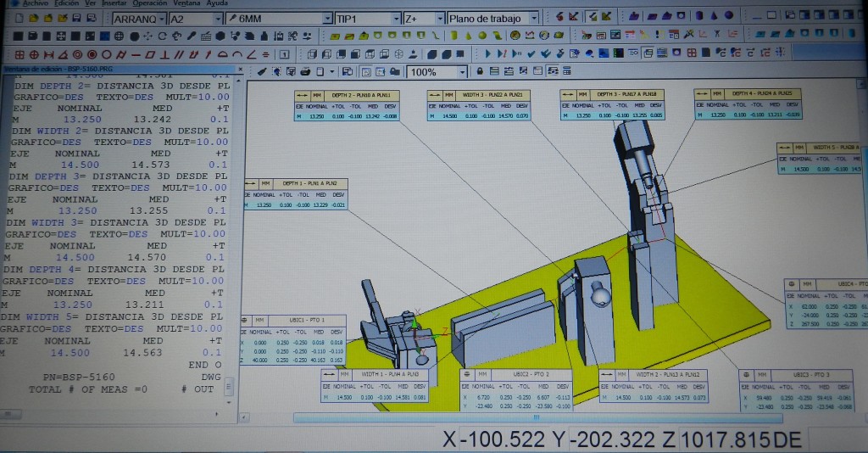Viewport: 868px width, 453px height.
Task: Open the 6MM probe dropdown
Action: coord(327,18)
